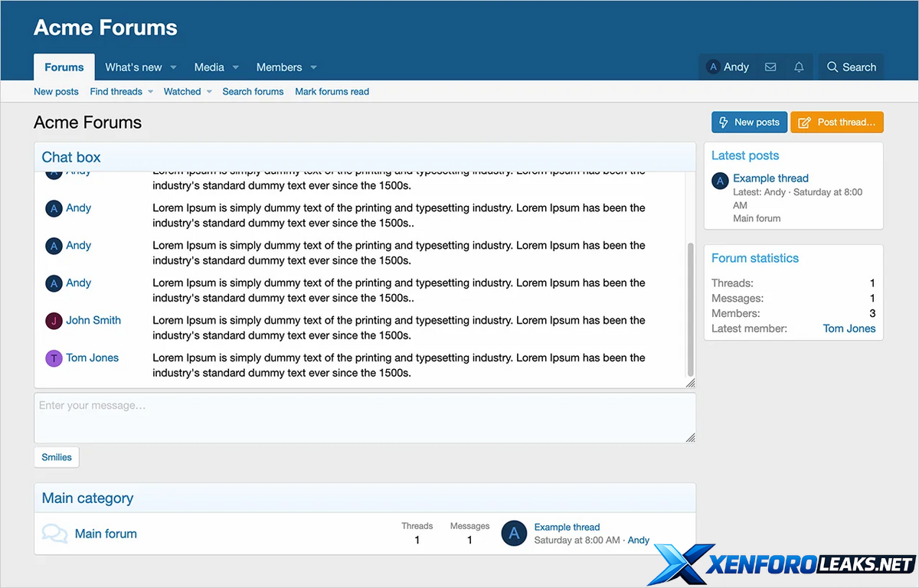Image resolution: width=919 pixels, height=588 pixels.
Task: Expand the Find threads submenu arrow
Action: pyautogui.click(x=151, y=92)
